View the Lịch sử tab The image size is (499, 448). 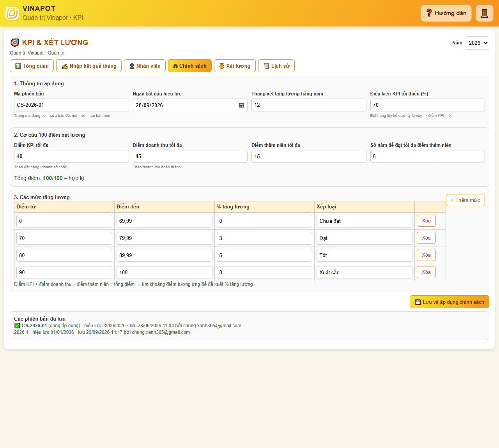pos(276,66)
